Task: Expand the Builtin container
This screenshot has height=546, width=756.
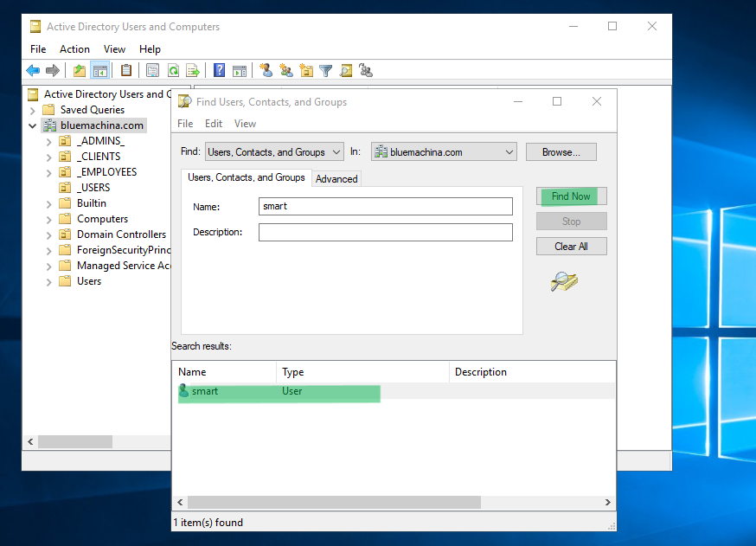Action: tap(48, 204)
